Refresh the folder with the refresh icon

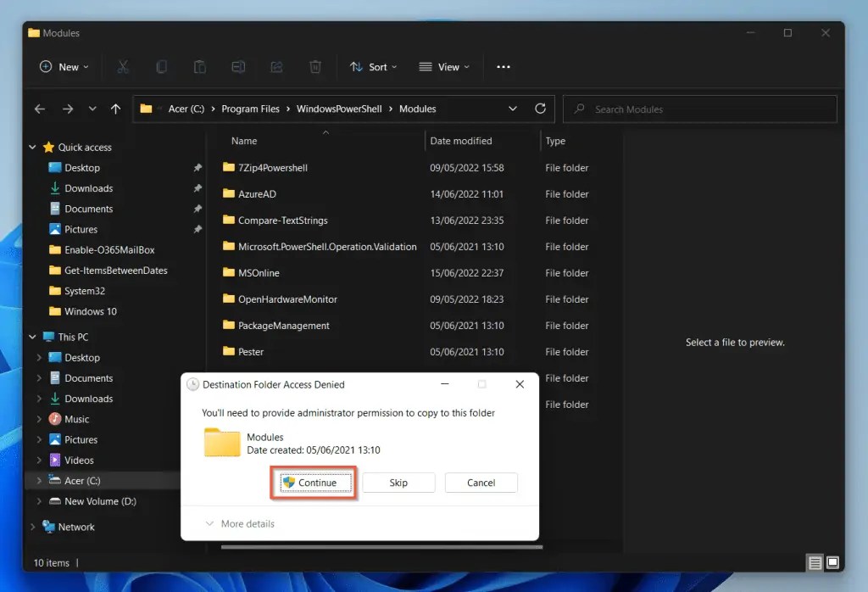tap(541, 109)
